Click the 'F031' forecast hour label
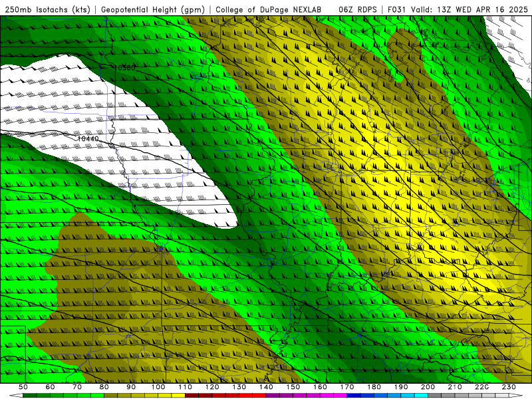Viewport: 532px width, 399px height. pyautogui.click(x=397, y=9)
